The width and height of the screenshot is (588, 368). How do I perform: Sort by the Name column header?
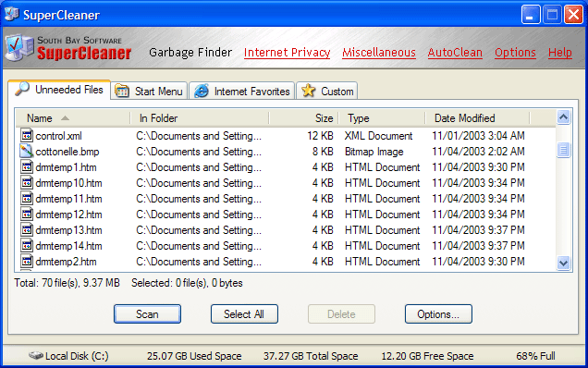(73, 118)
